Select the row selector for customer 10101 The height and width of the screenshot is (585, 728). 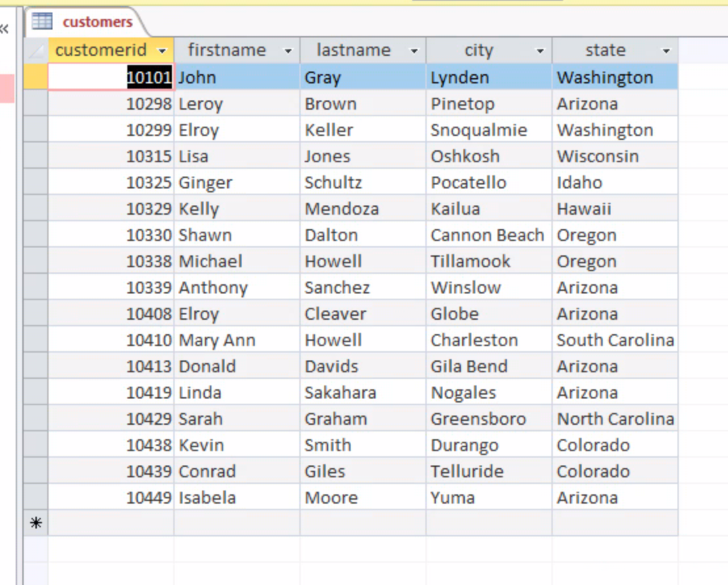coord(35,77)
